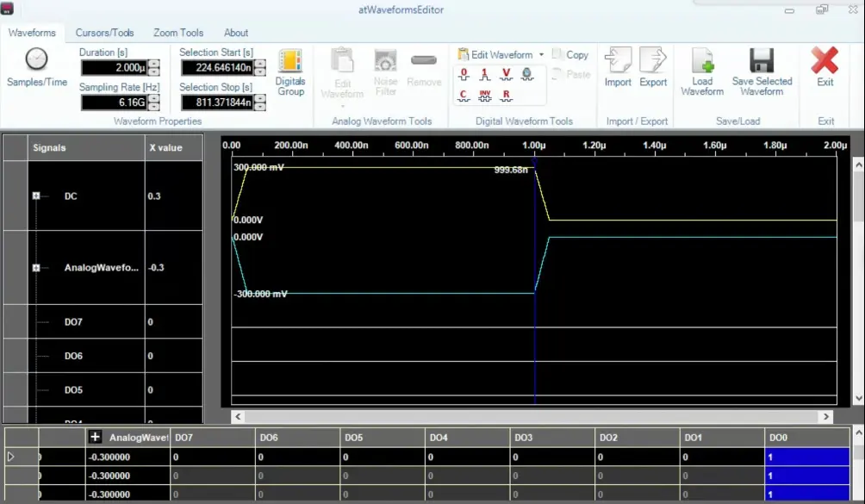Click the Sampling Rate stepper arrows
865x504 pixels.
pos(154,103)
